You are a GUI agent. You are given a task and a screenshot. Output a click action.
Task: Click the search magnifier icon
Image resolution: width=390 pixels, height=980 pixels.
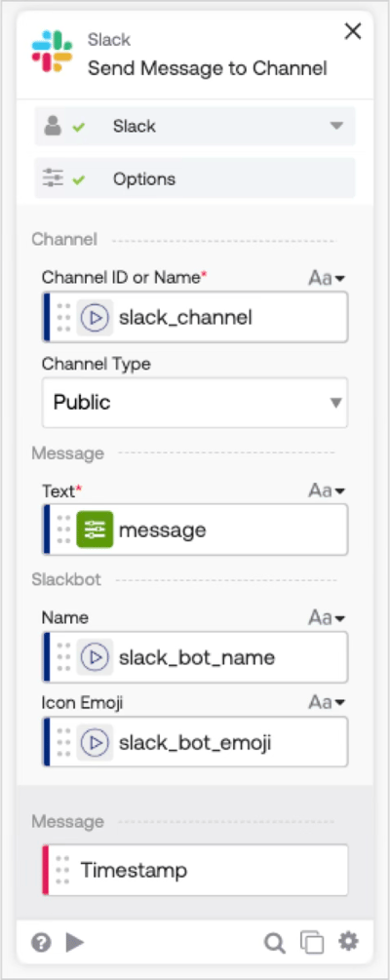[275, 943]
